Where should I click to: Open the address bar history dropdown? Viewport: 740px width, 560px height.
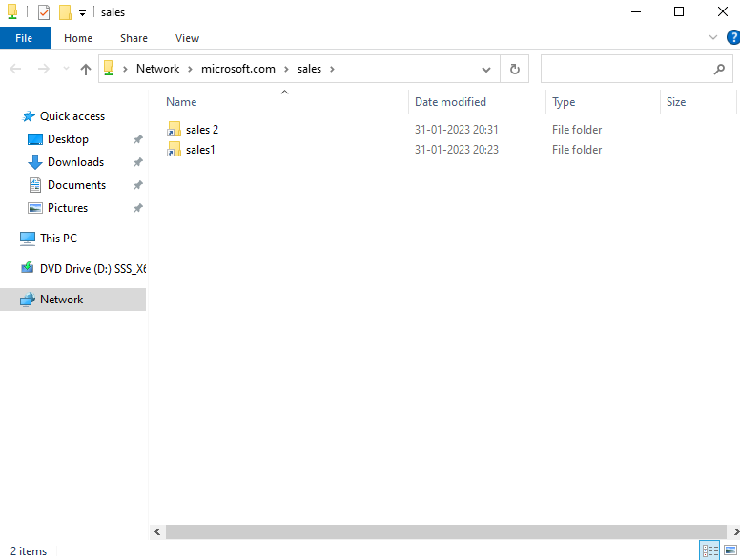[485, 70]
